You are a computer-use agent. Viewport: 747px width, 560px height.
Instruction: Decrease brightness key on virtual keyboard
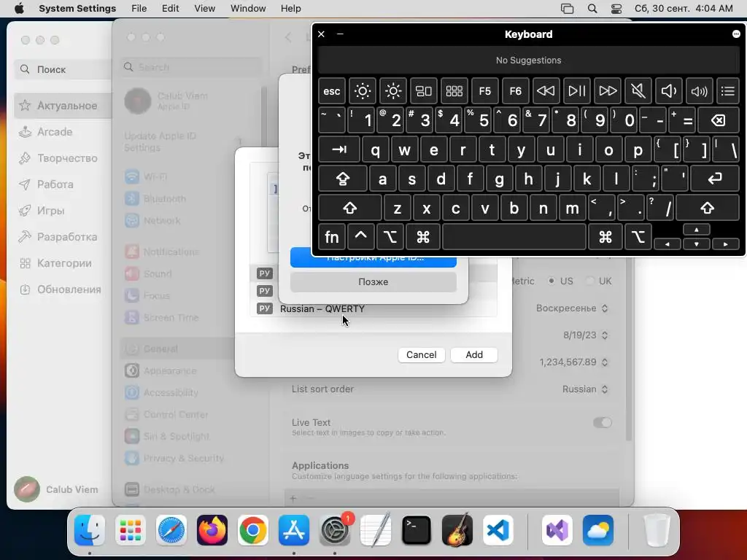pos(362,91)
